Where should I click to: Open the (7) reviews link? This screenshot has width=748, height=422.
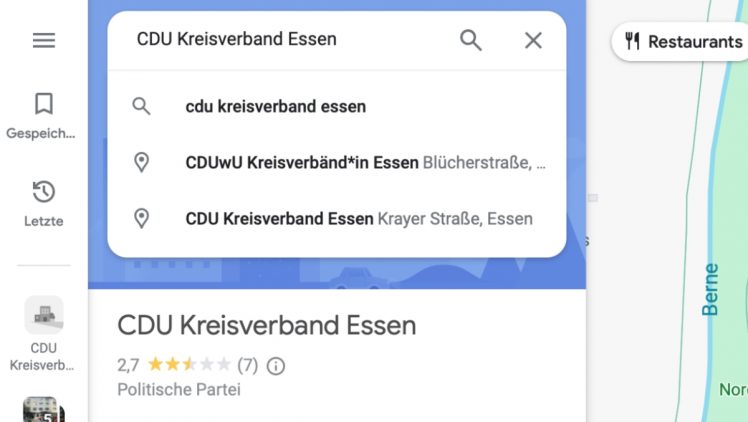[247, 366]
